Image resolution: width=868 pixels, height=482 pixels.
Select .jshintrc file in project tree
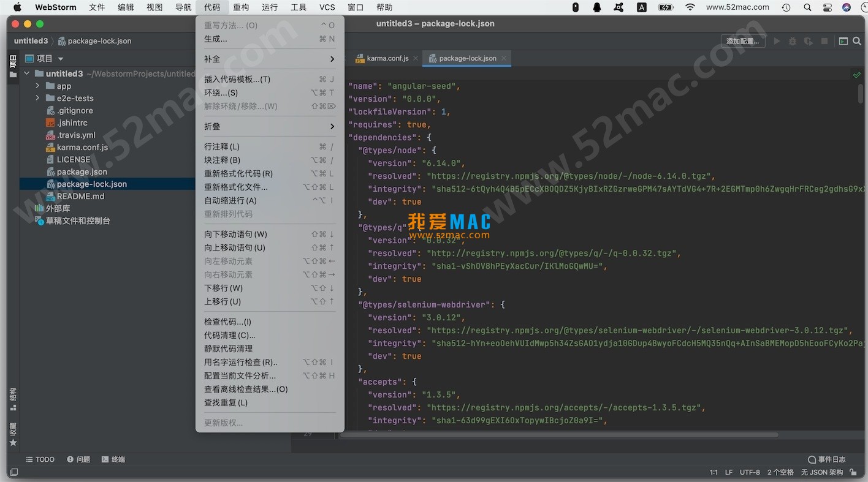tap(72, 122)
